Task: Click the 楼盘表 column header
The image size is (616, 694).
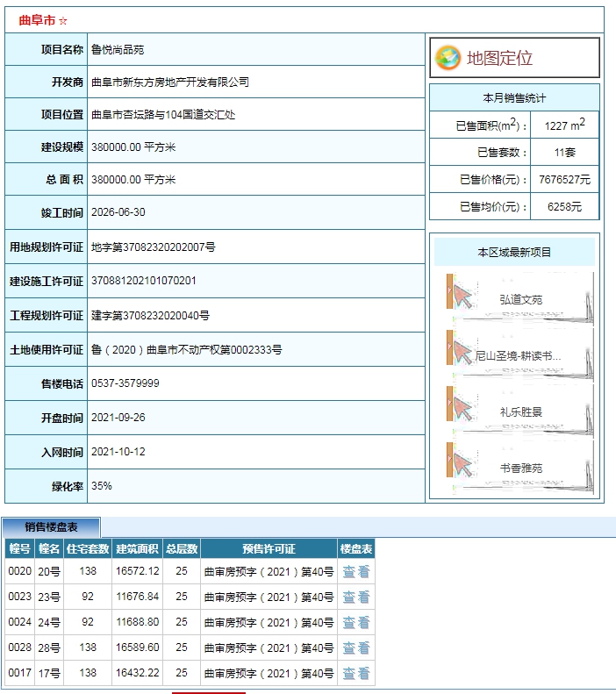Action: (x=356, y=549)
